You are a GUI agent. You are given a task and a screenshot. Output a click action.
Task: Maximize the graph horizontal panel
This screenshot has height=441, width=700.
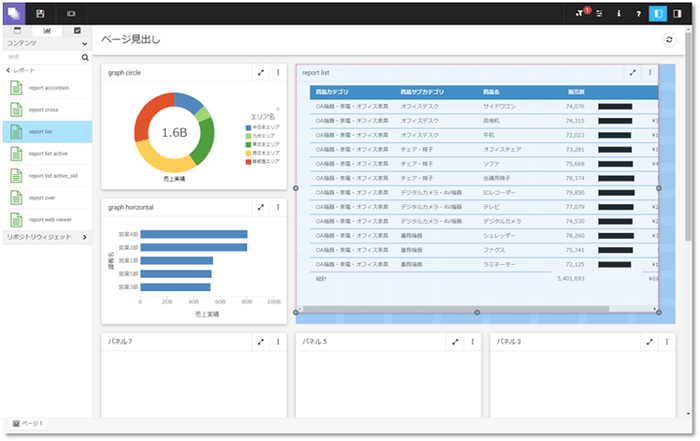(261, 207)
